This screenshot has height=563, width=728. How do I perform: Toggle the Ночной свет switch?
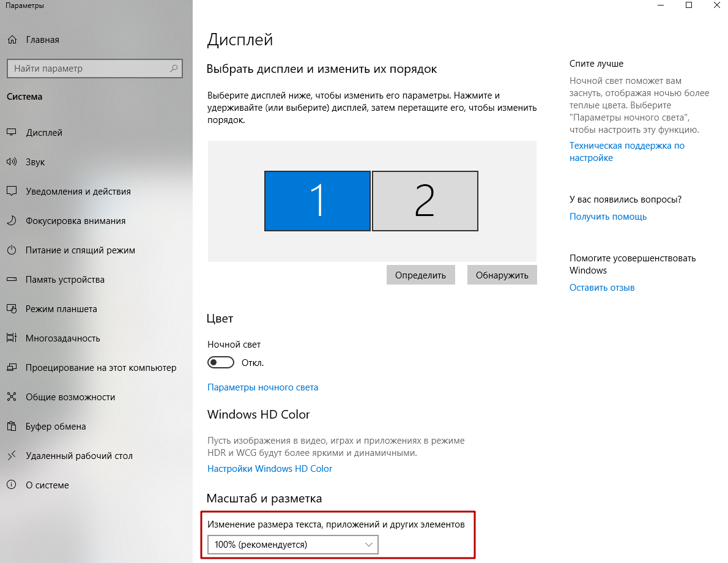coord(221,363)
